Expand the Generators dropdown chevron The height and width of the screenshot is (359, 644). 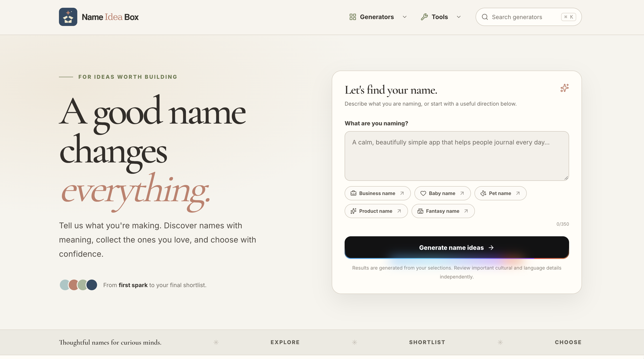pyautogui.click(x=404, y=17)
